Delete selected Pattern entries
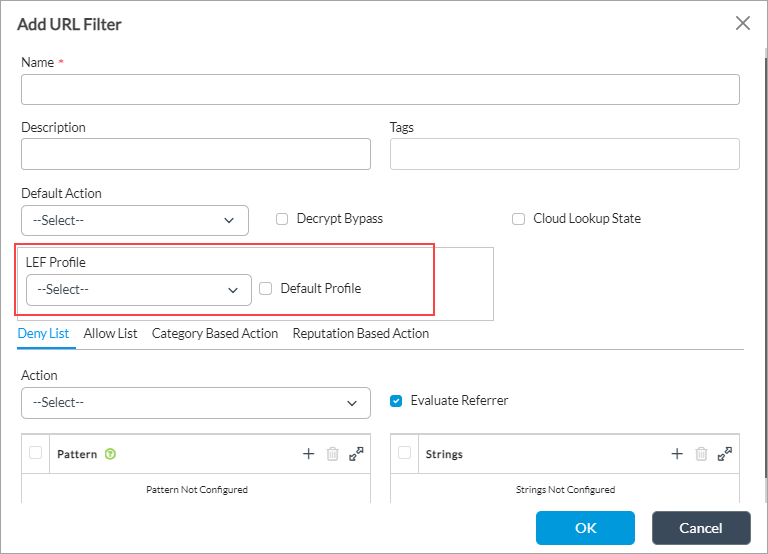Screen dimensions: 768x554 point(333,454)
